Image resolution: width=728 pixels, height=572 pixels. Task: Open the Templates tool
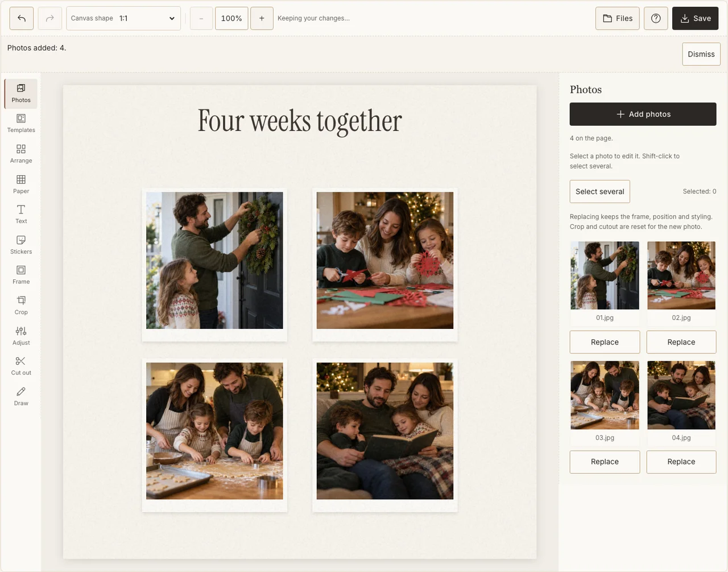pyautogui.click(x=21, y=124)
